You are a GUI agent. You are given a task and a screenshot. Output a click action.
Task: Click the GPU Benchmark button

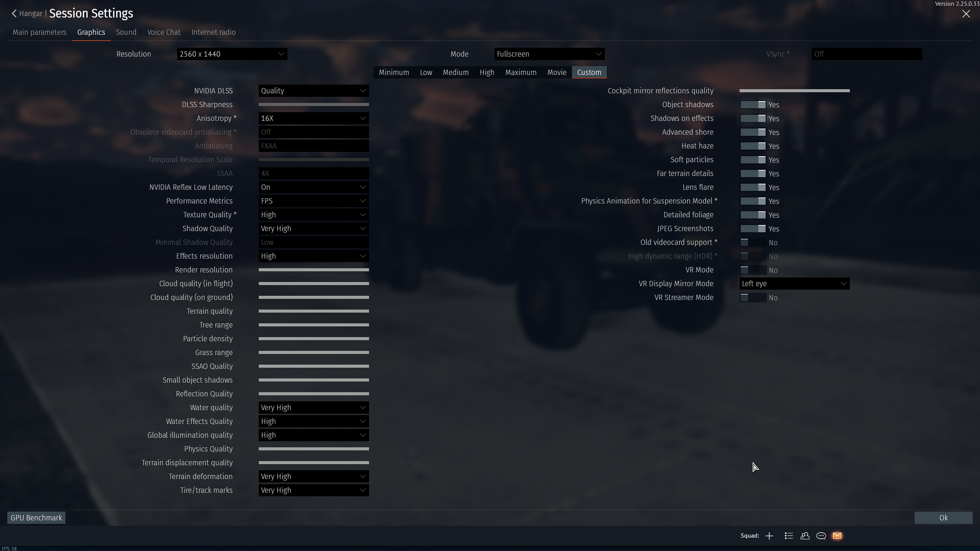click(x=36, y=517)
